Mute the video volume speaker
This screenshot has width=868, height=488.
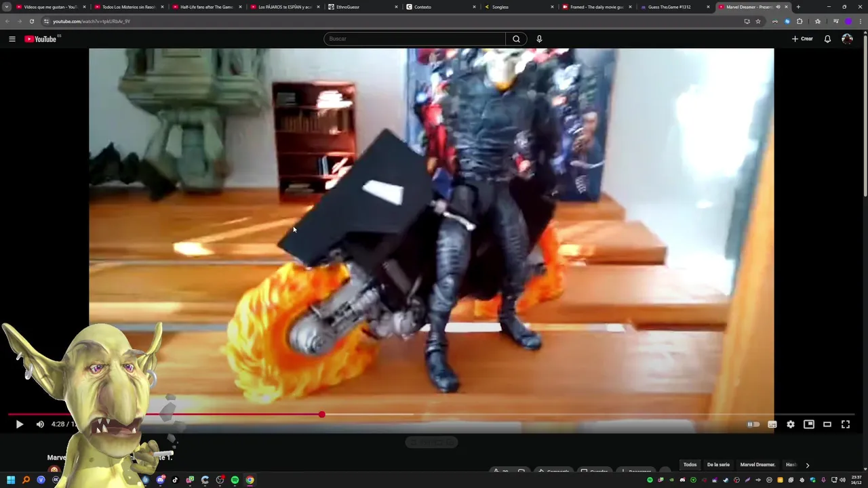(40, 424)
